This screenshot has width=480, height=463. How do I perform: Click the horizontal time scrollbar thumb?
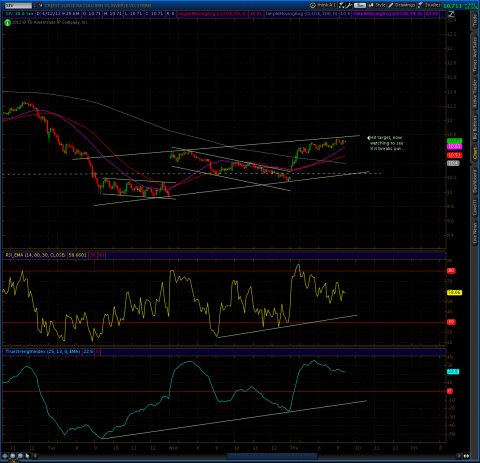272,456
